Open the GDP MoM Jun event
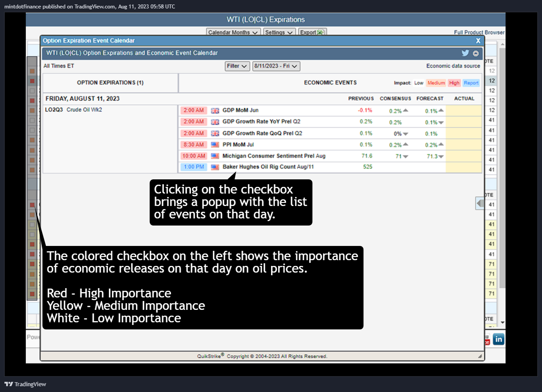The width and height of the screenshot is (542, 392). click(x=240, y=111)
